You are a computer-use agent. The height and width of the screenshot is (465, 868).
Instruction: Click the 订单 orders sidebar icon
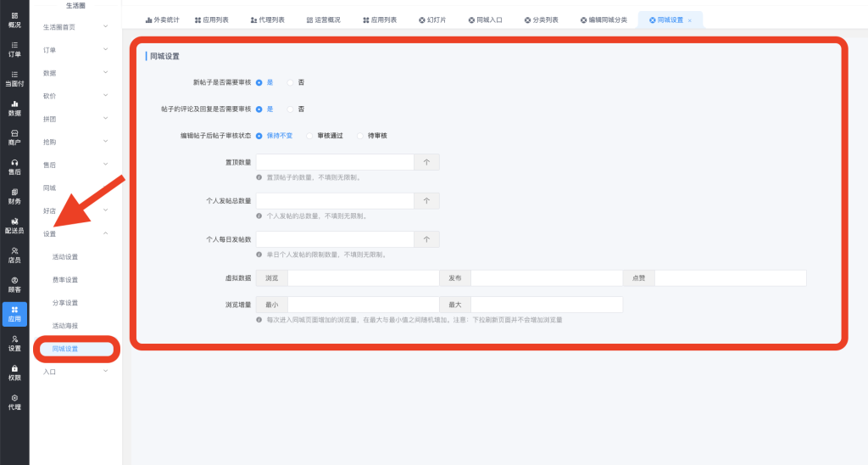14,49
